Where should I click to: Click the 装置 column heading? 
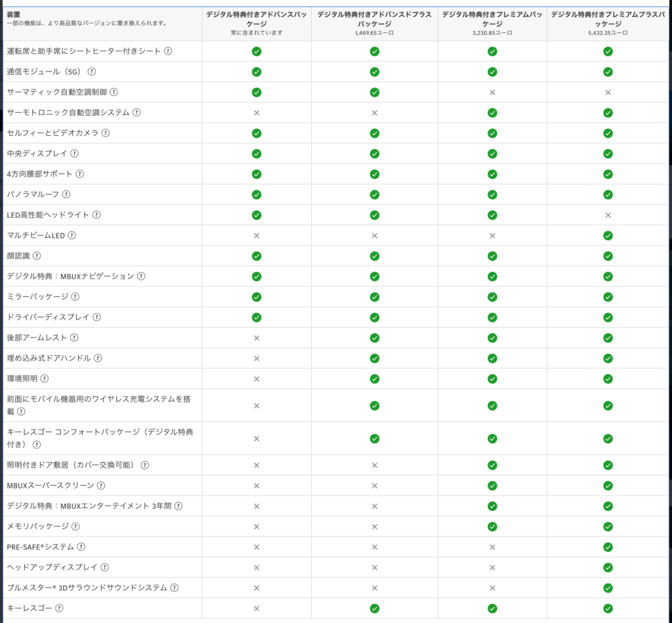coord(14,14)
